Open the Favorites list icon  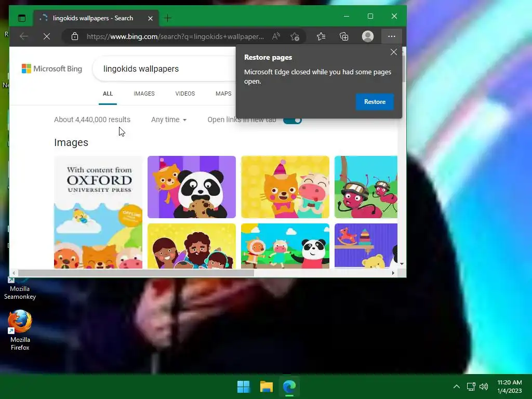[x=321, y=36]
